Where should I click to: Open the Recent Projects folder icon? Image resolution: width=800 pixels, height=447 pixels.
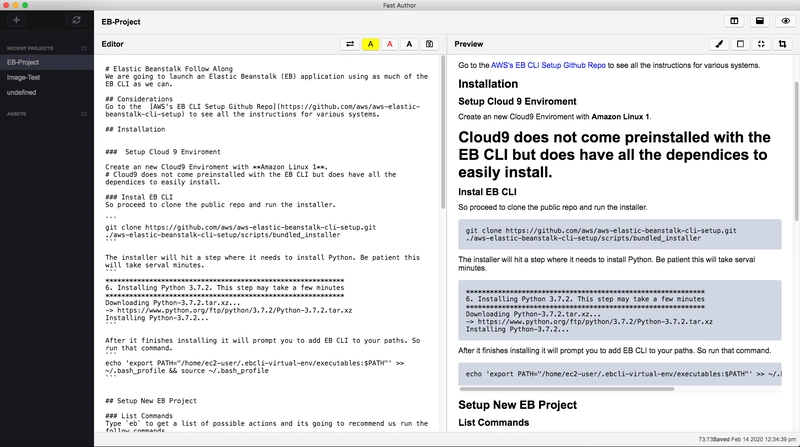point(84,48)
